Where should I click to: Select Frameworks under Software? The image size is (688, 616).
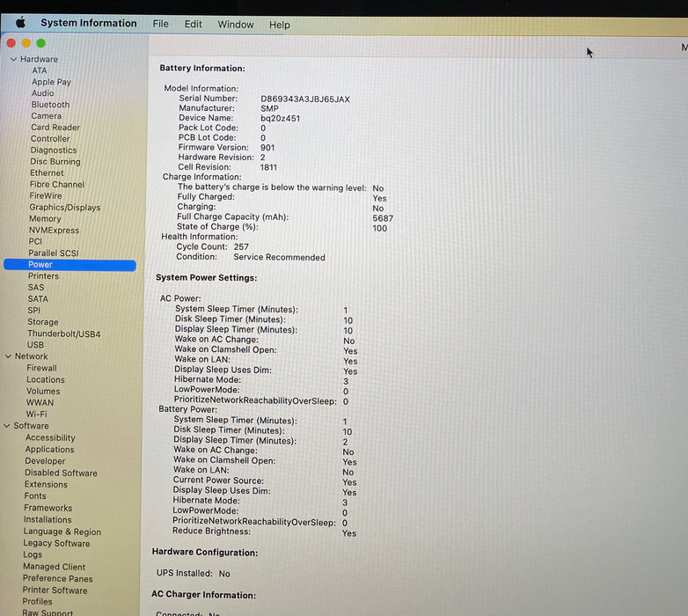click(x=48, y=508)
